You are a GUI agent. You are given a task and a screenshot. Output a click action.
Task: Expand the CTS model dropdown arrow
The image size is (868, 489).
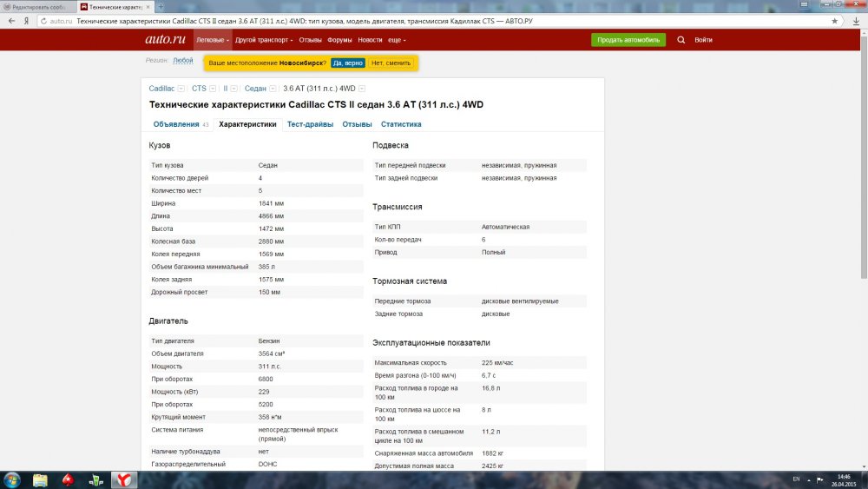[214, 89]
